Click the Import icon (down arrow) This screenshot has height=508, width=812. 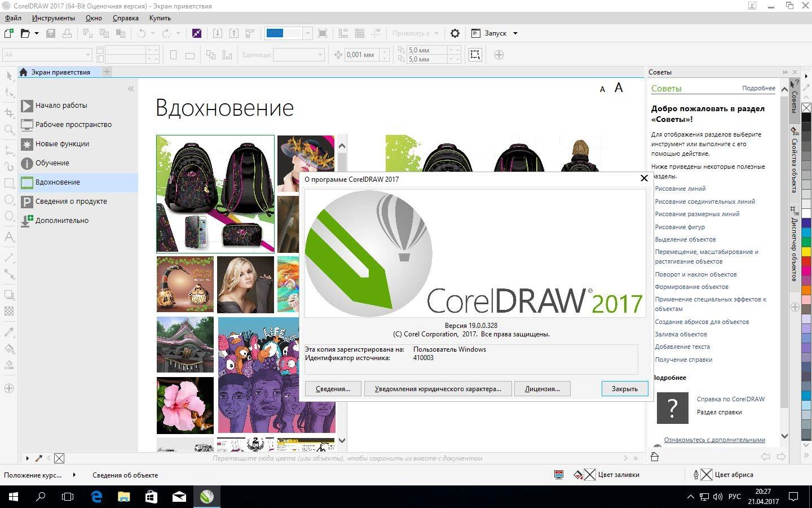(x=217, y=33)
